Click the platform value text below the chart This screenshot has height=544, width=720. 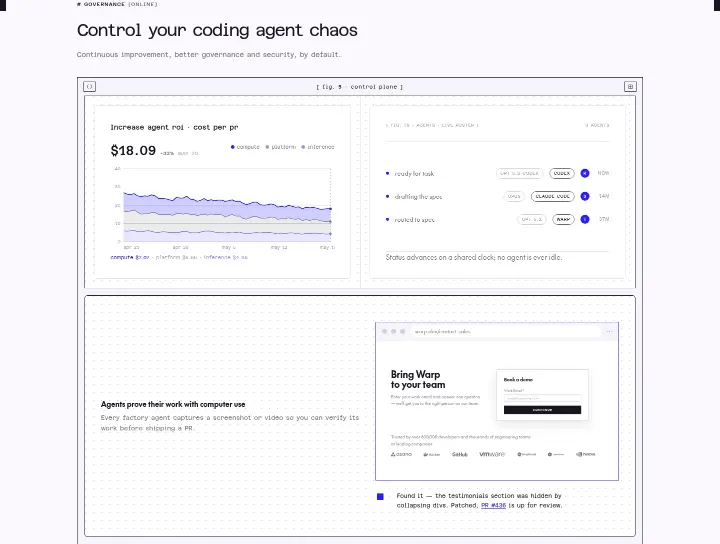pos(176,258)
